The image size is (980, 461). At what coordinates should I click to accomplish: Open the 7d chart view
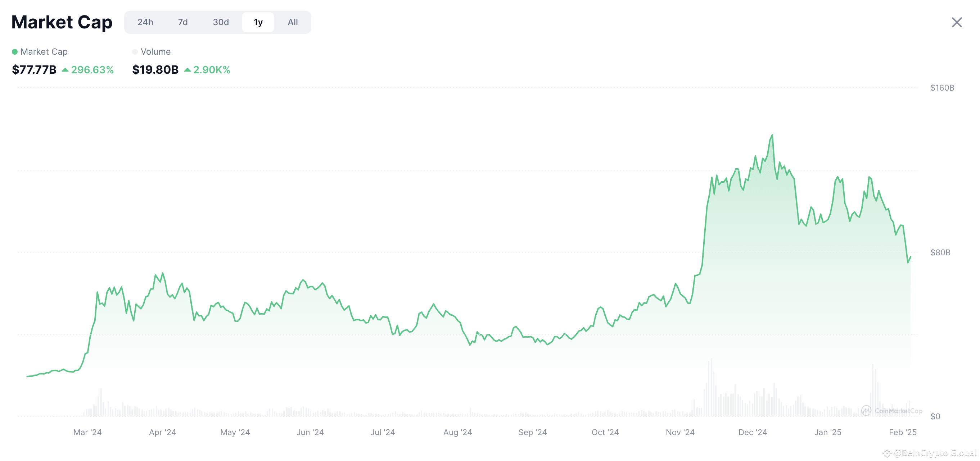(182, 22)
